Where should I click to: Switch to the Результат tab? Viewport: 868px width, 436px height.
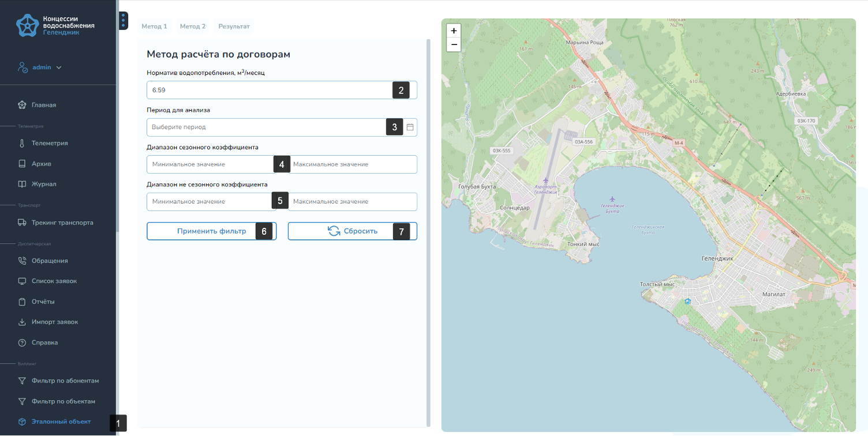pos(234,27)
